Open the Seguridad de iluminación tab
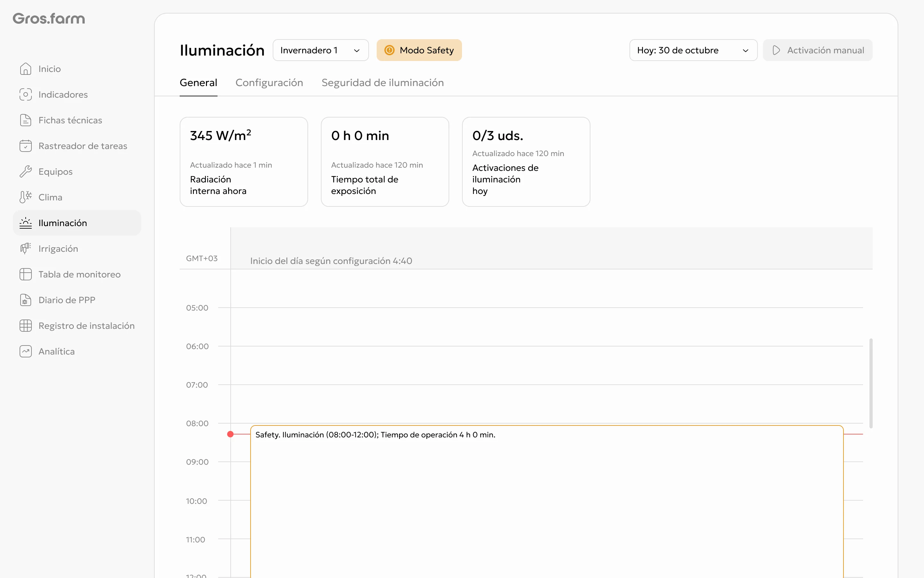Viewport: 924px width, 578px height. [382, 83]
